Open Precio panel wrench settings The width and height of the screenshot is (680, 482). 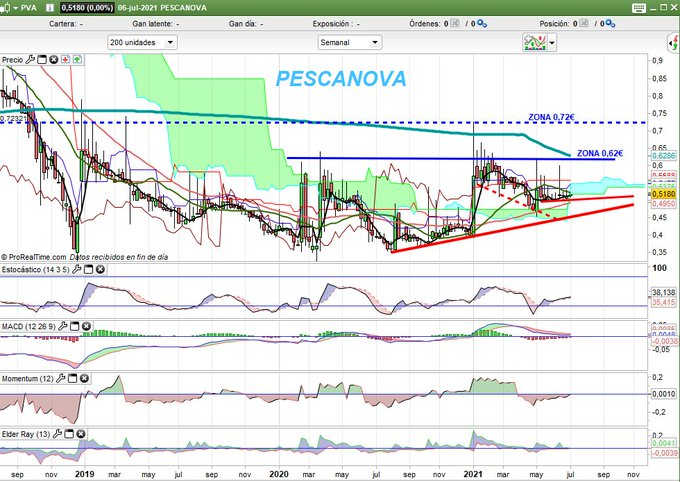coord(30,60)
